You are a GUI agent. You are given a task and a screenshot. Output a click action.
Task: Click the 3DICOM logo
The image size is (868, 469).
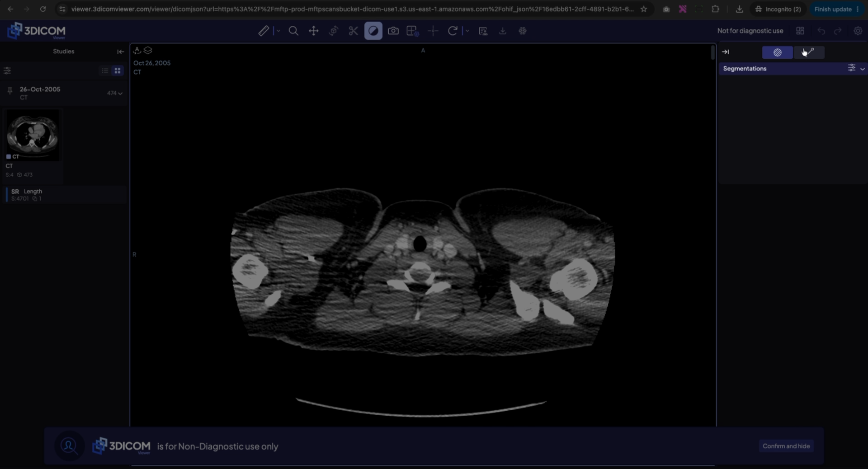click(x=36, y=31)
